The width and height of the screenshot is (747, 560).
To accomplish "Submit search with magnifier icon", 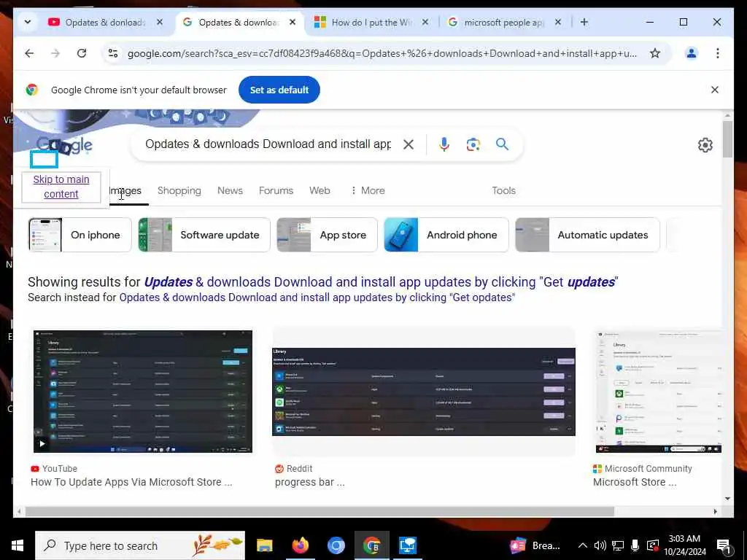I will tap(502, 144).
